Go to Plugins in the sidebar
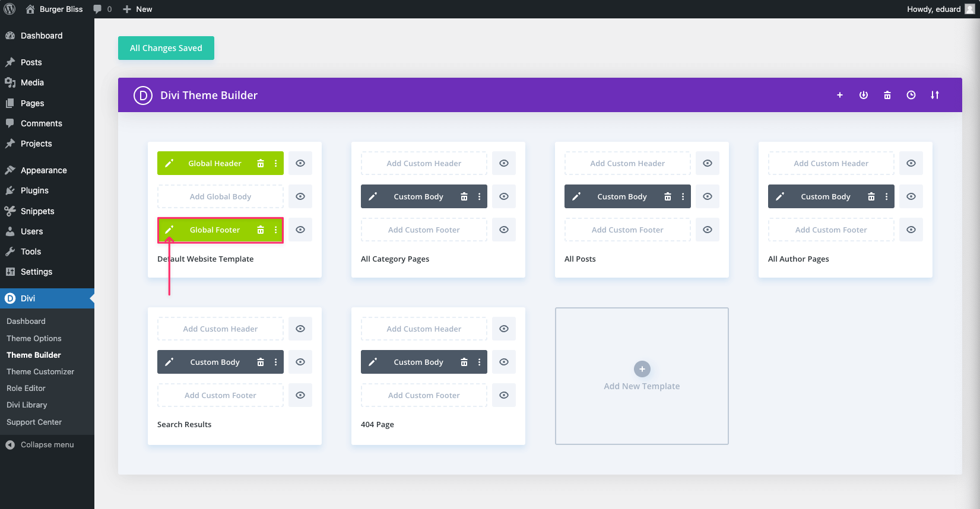The width and height of the screenshot is (980, 509). pyautogui.click(x=34, y=190)
